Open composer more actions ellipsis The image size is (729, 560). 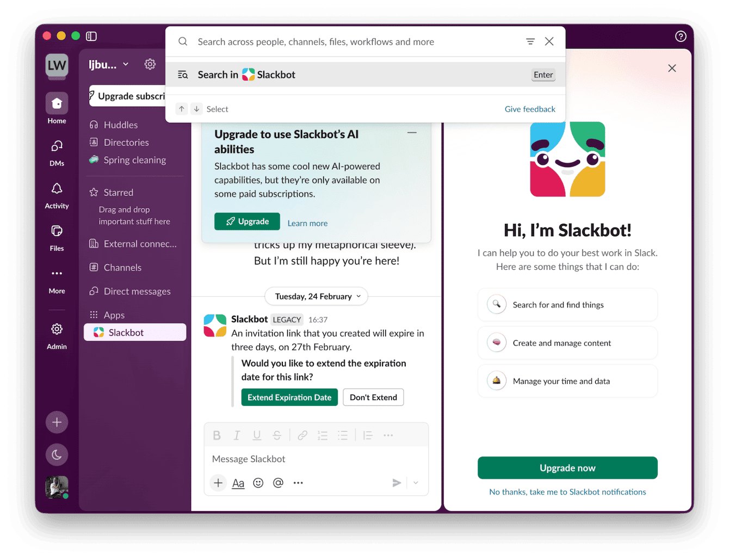click(x=298, y=483)
